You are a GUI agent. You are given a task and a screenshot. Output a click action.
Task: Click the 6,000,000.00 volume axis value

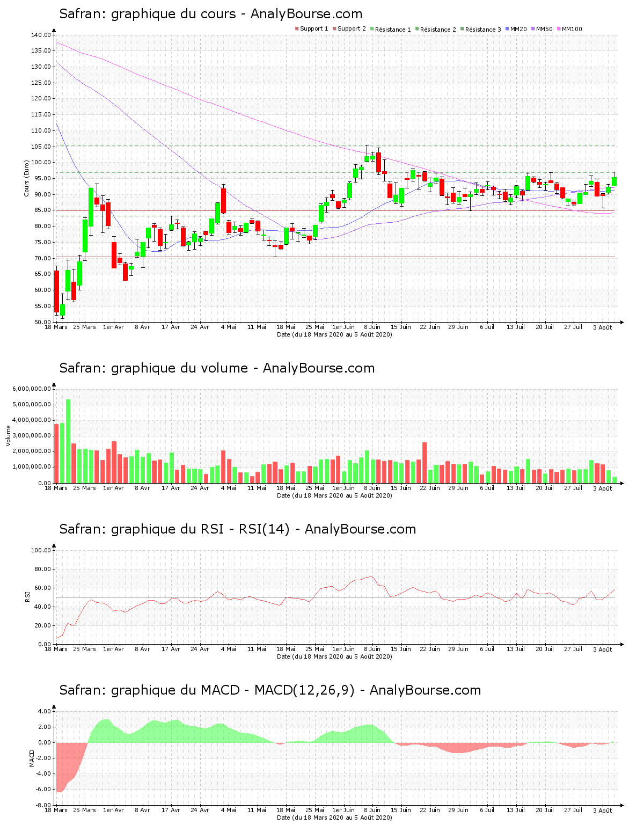click(x=32, y=389)
